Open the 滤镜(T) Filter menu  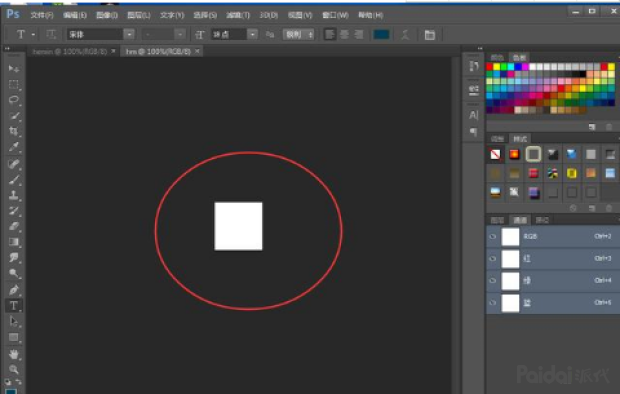click(238, 15)
